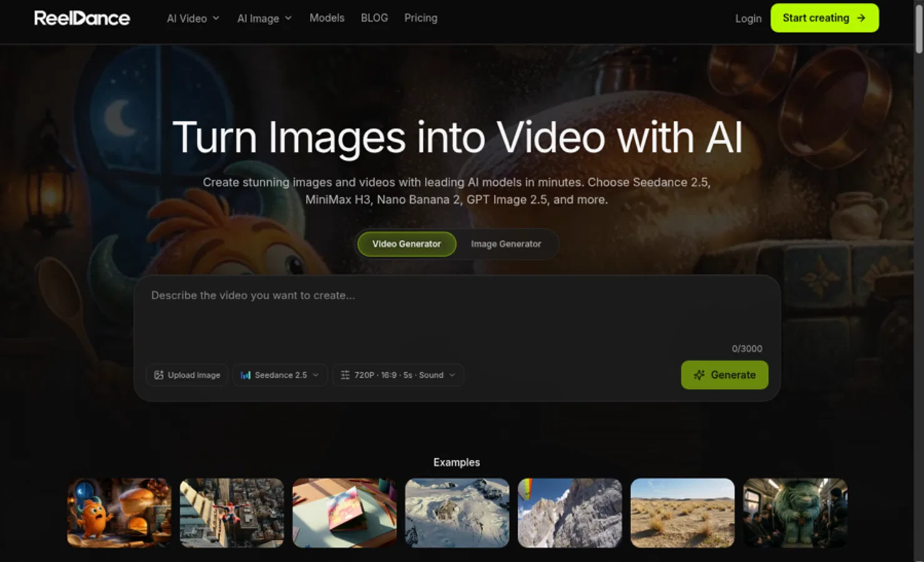Select the orange monster bakery example
The image size is (924, 562).
pyautogui.click(x=119, y=513)
